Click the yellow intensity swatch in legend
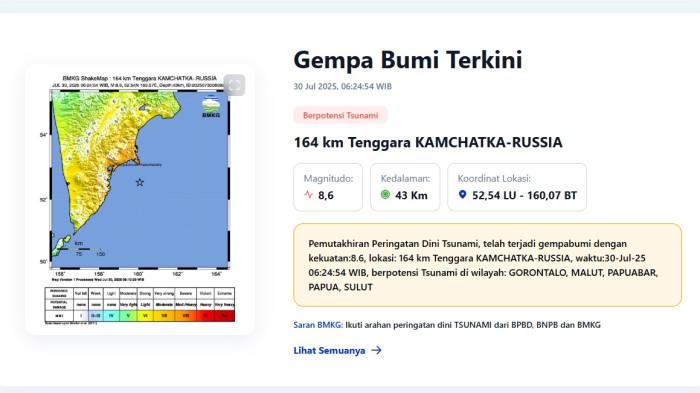 145,316
